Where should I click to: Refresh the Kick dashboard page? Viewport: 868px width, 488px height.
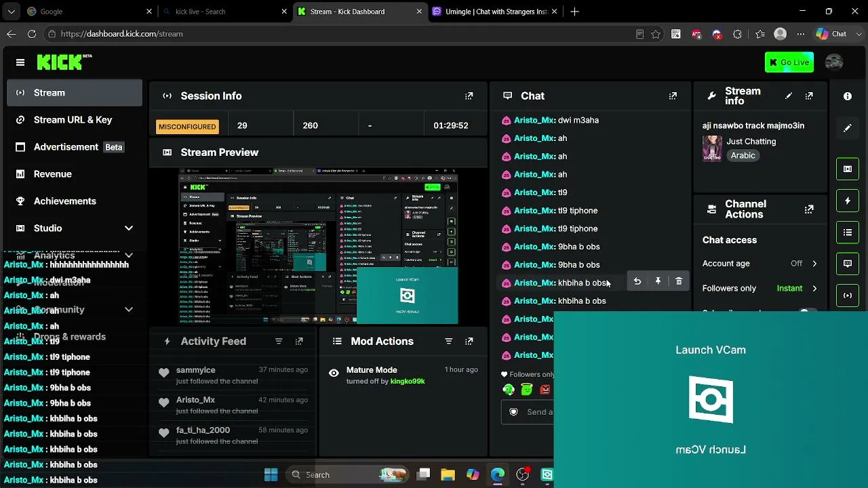tap(32, 34)
